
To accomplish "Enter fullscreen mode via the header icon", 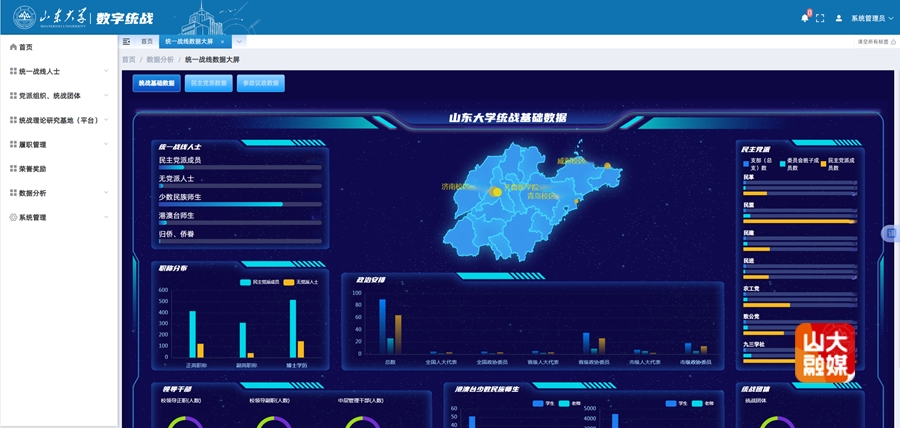I will (820, 18).
